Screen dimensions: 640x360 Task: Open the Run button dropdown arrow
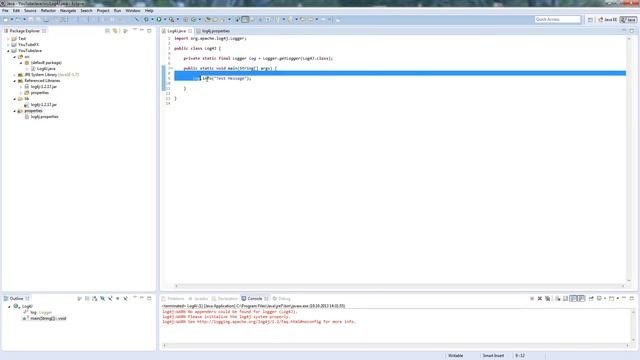164,20
